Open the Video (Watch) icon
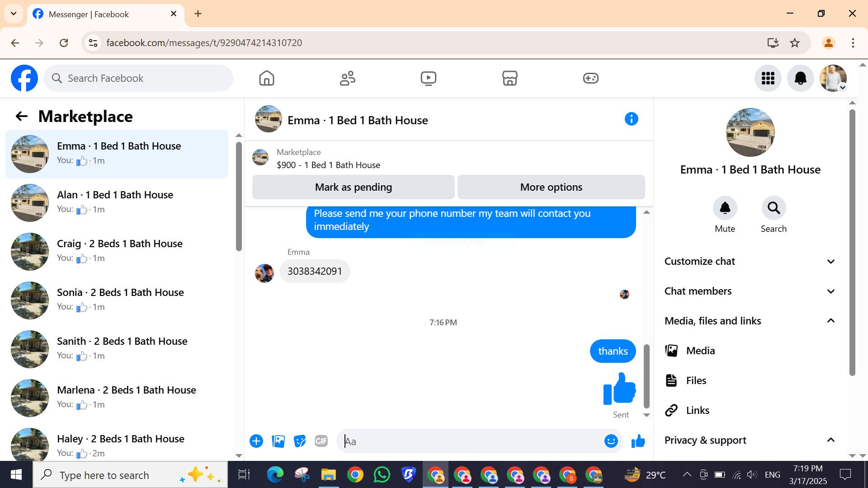This screenshot has height=488, width=868. [429, 78]
